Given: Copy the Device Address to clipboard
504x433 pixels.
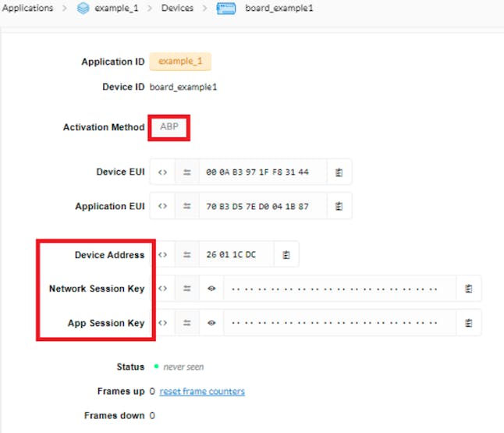Looking at the screenshot, I should (x=287, y=254).
